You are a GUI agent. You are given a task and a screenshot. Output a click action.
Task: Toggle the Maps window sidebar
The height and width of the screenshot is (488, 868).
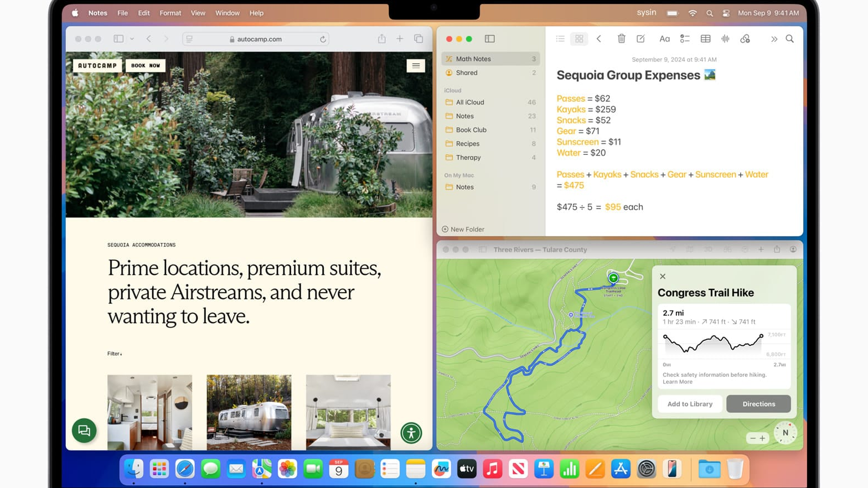pos(483,250)
